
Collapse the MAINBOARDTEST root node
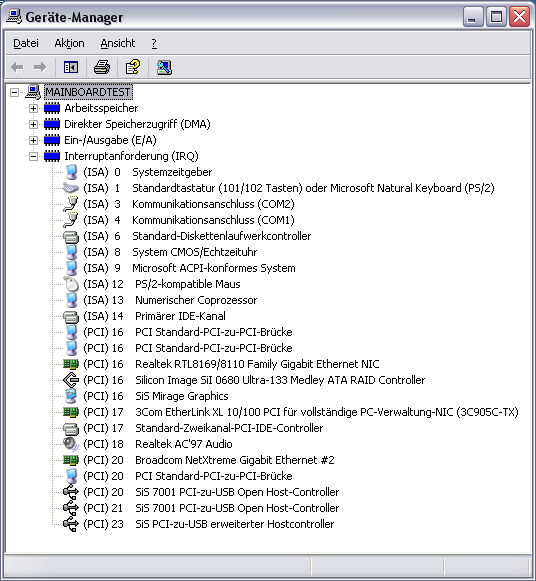pyautogui.click(x=14, y=92)
